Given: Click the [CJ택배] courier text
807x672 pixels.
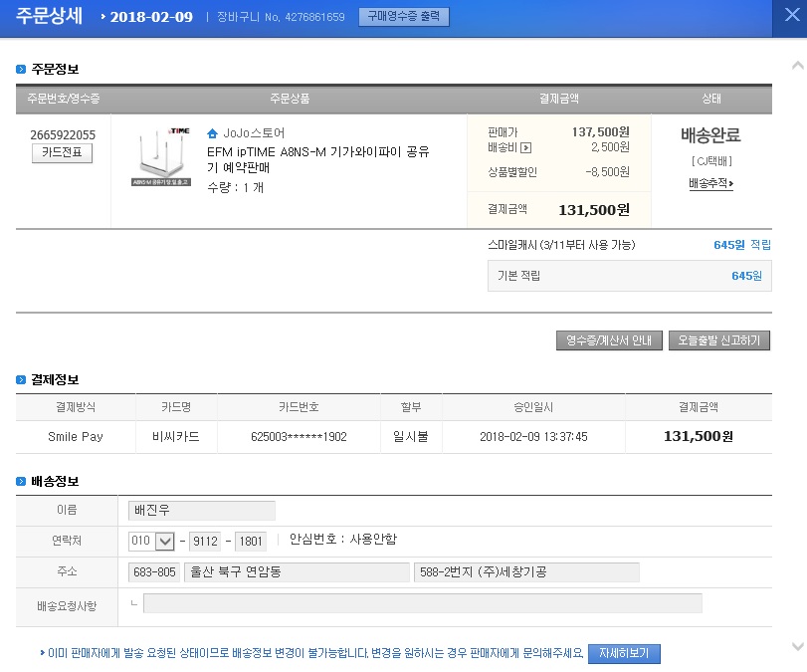Looking at the screenshot, I should (x=711, y=161).
